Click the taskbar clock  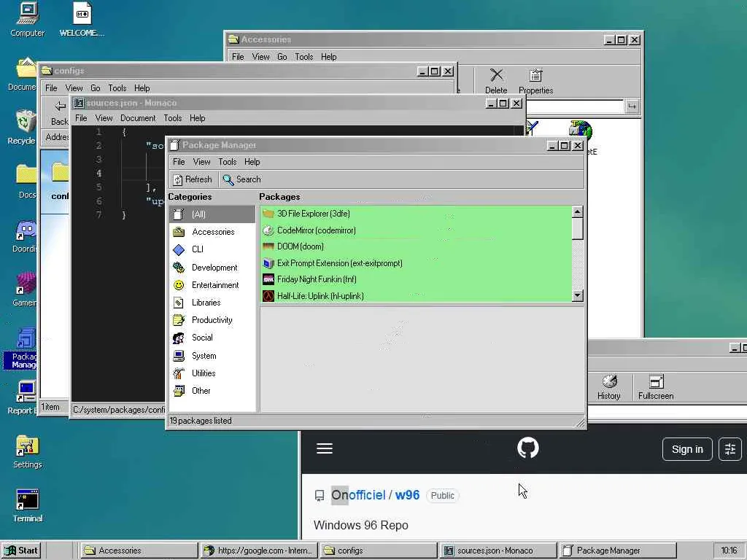point(729,551)
